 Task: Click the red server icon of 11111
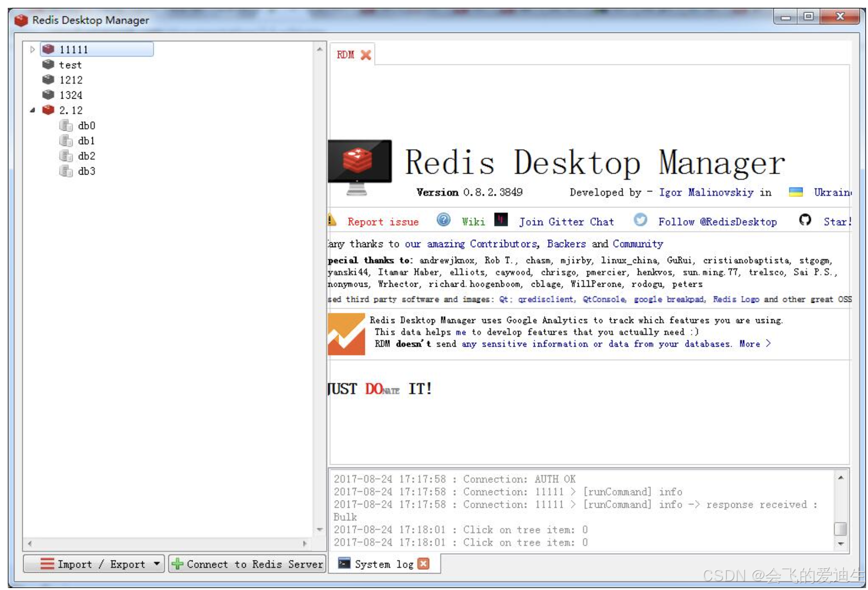[48, 49]
